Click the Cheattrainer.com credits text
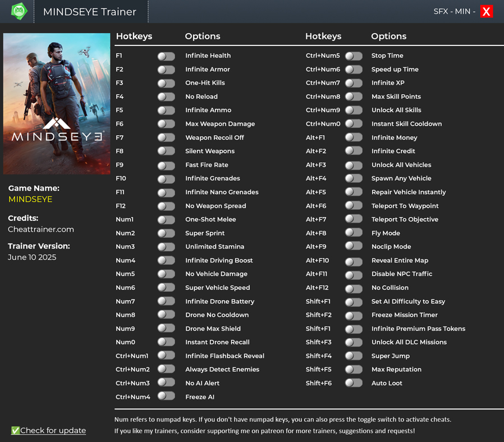 [41, 229]
